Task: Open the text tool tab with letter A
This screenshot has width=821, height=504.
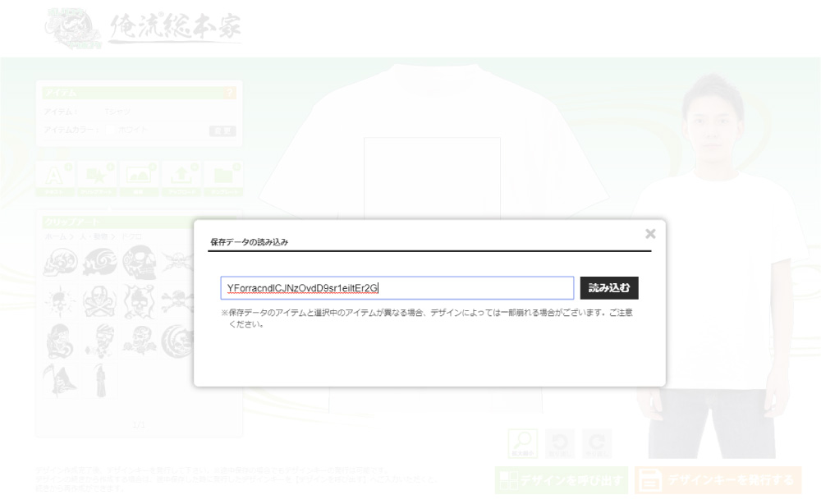Action: (x=54, y=178)
